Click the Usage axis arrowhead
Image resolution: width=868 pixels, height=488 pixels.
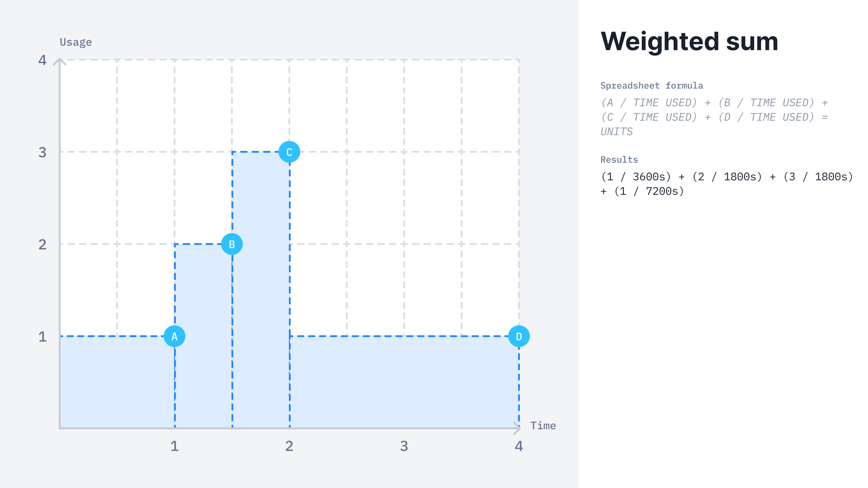60,62
